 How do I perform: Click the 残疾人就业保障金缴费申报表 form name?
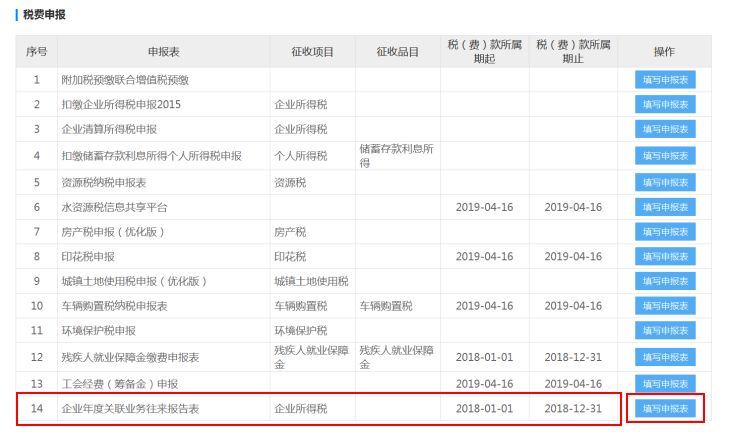[130, 357]
